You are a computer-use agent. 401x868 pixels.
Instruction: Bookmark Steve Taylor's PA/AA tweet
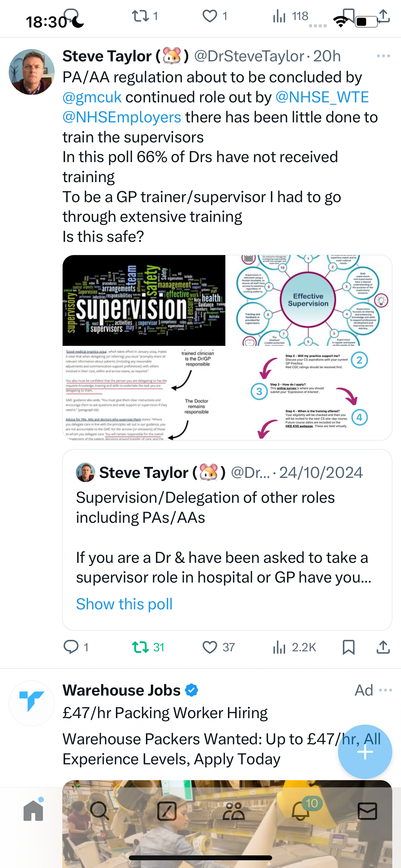[x=348, y=647]
